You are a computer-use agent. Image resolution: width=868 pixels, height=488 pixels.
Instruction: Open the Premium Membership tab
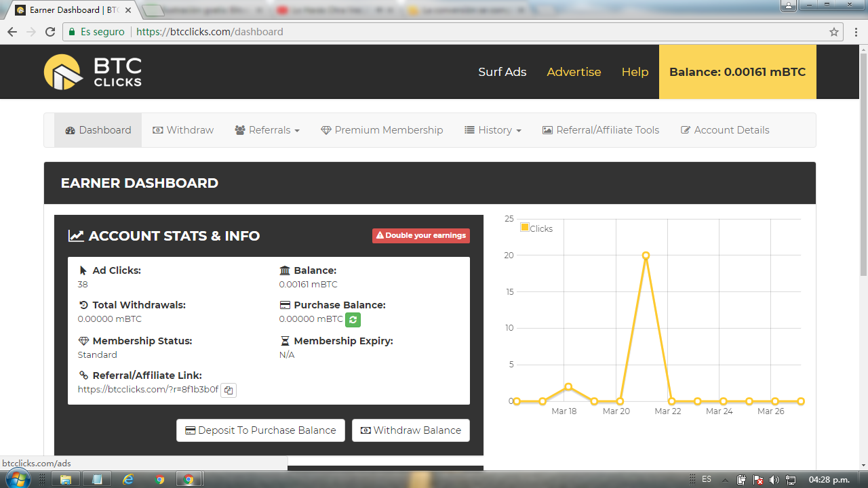[x=382, y=130]
